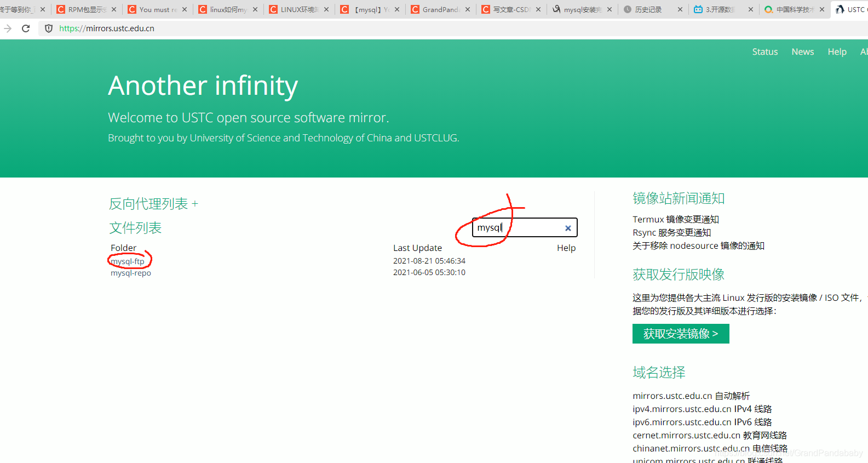Close the '3.开源数' tab

[751, 9]
